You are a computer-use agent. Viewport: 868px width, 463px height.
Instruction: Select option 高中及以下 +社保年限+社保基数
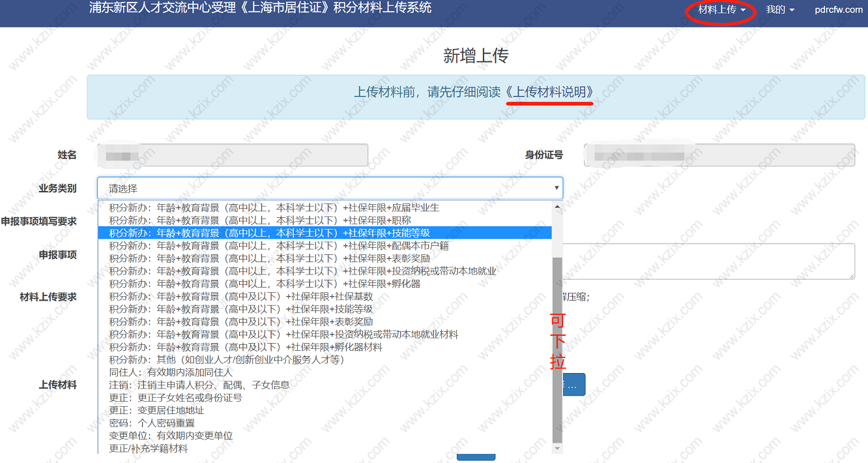point(325,296)
